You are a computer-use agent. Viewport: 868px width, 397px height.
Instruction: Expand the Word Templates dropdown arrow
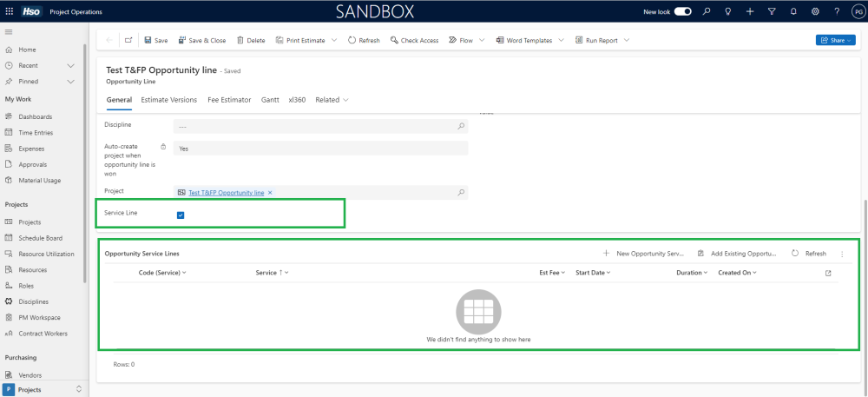[x=561, y=41]
